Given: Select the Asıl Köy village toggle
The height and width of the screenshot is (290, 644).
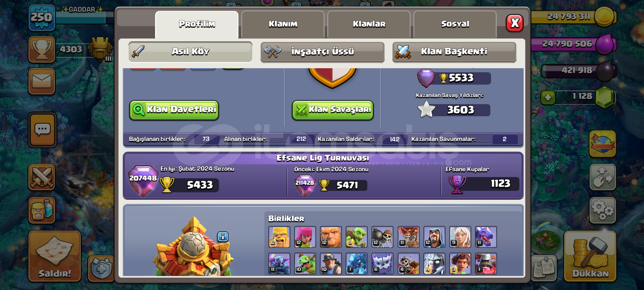Looking at the screenshot, I should tap(190, 52).
